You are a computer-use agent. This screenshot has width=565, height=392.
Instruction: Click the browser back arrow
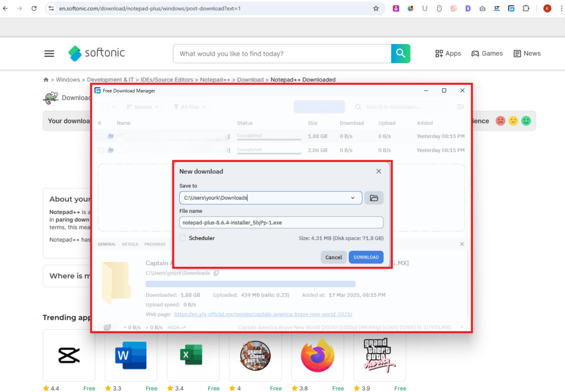click(x=6, y=8)
